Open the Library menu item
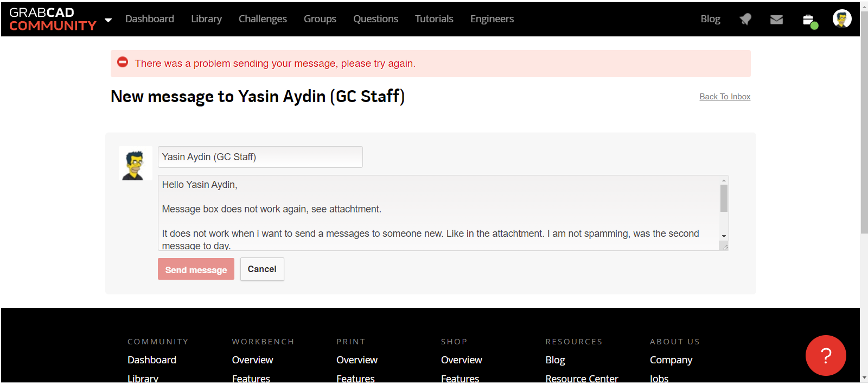 tap(206, 19)
